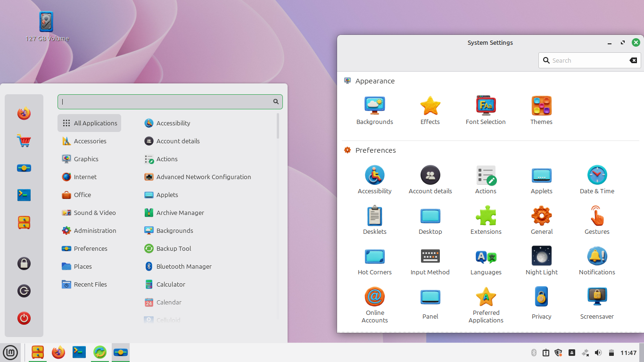The height and width of the screenshot is (362, 644).
Task: Open the Languages settings
Action: coord(486,261)
